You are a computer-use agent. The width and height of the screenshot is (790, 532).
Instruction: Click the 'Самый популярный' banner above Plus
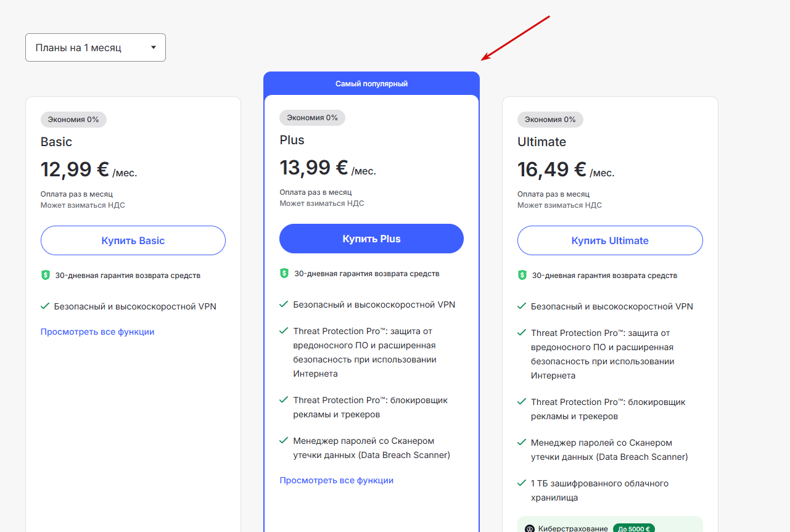371,83
